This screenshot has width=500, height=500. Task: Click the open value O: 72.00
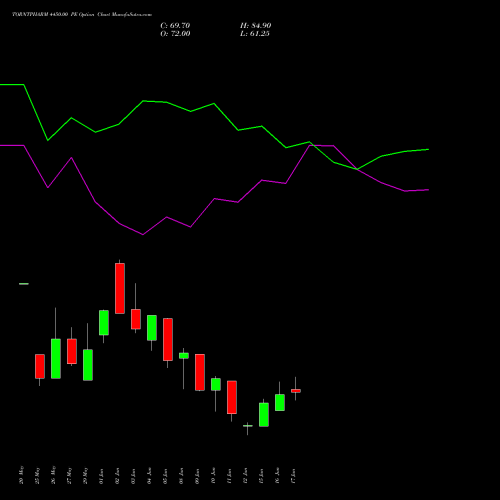coord(175,34)
